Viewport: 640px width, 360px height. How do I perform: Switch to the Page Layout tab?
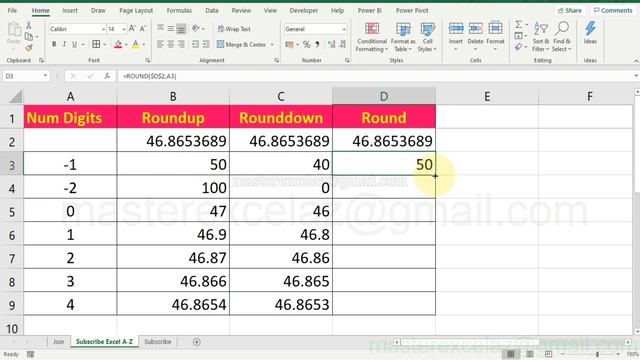[136, 10]
